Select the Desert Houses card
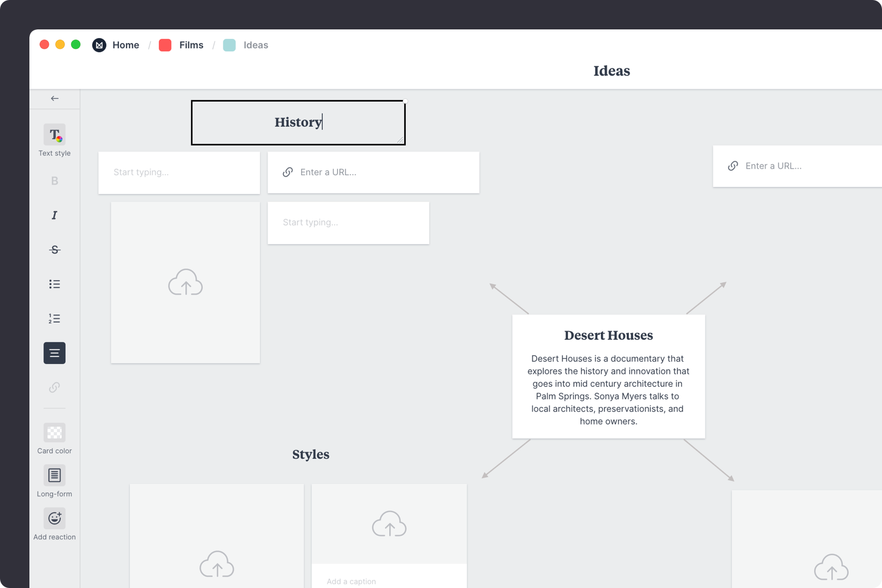Screen dimensions: 882x588 click(608, 376)
